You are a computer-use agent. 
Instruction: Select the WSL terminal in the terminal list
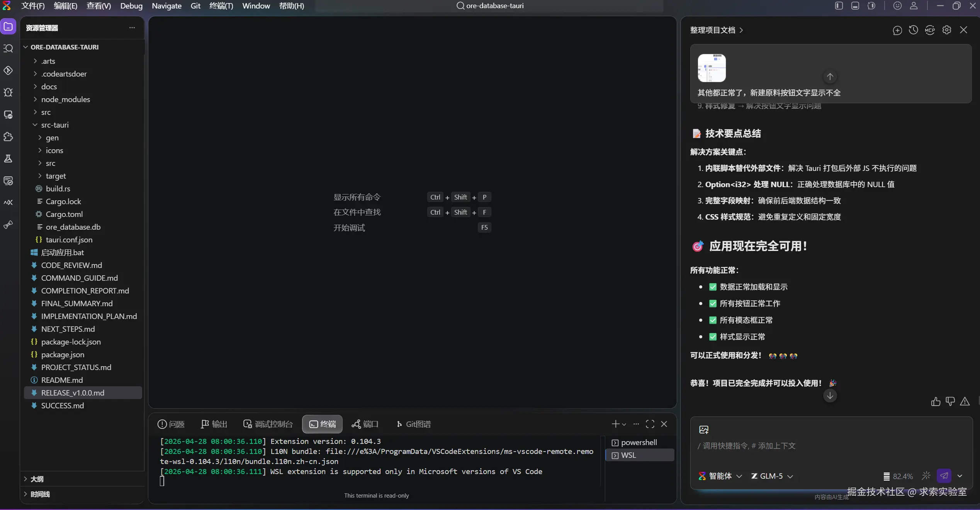pos(628,455)
